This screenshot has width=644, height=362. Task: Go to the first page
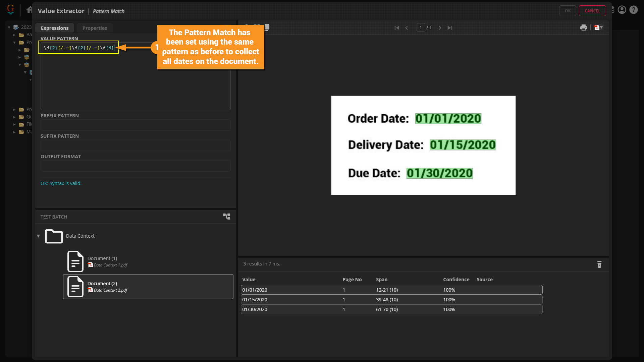coord(397,28)
